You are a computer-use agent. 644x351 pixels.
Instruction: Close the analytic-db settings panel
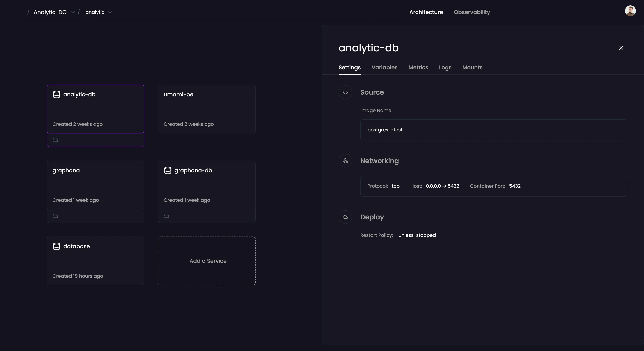click(621, 48)
